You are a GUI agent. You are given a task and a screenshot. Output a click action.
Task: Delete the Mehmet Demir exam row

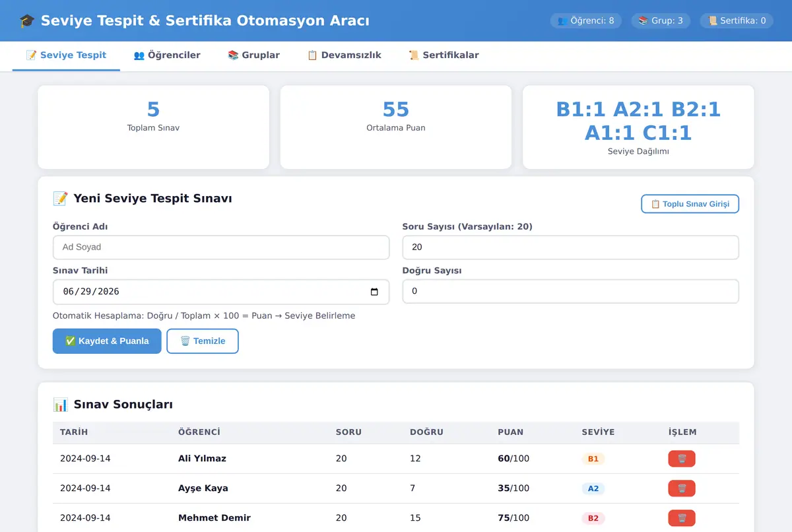pos(681,518)
